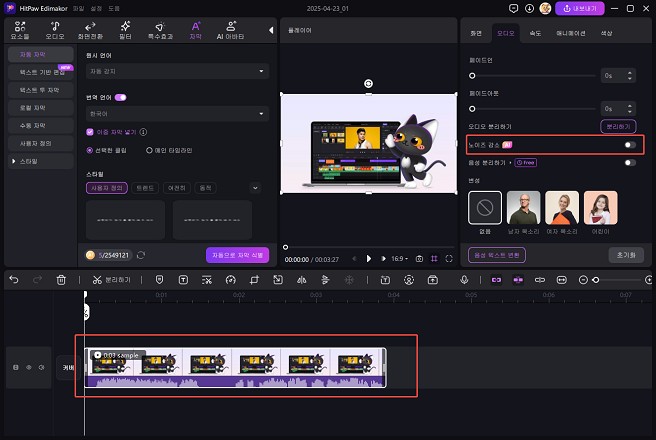656x440 pixels.
Task: Refresh AI credits with circular arrows icon
Action: [x=141, y=255]
